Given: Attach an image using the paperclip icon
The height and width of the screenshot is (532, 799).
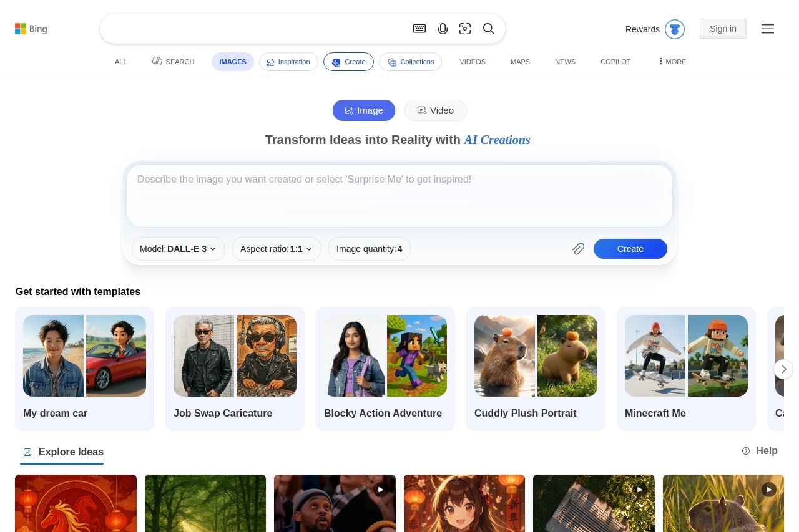Looking at the screenshot, I should coord(578,249).
